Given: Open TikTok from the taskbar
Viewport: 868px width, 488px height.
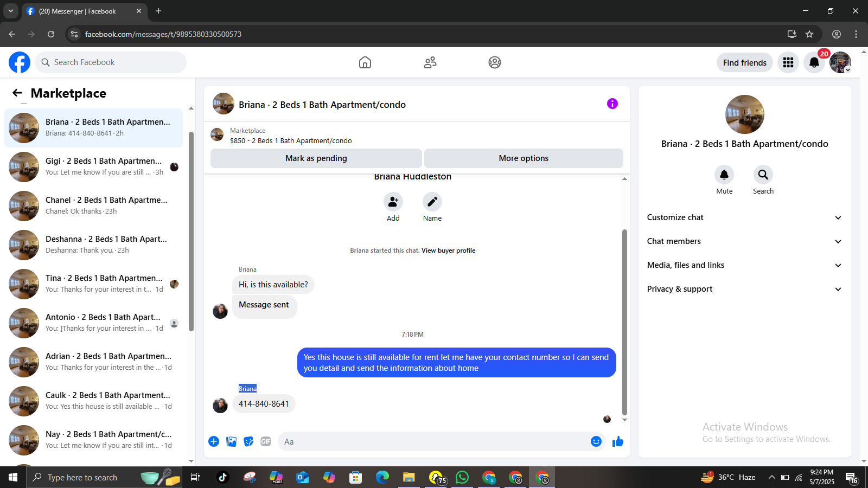Looking at the screenshot, I should coord(222,477).
